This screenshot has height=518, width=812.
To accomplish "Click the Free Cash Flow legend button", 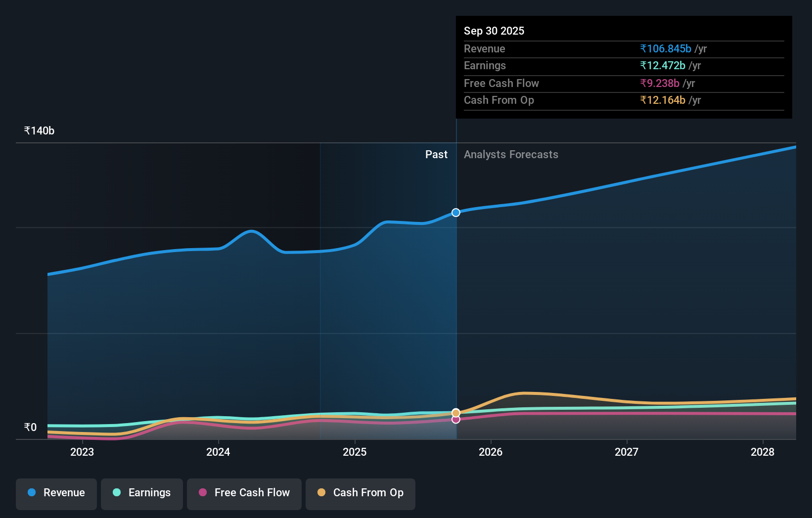I will [244, 493].
